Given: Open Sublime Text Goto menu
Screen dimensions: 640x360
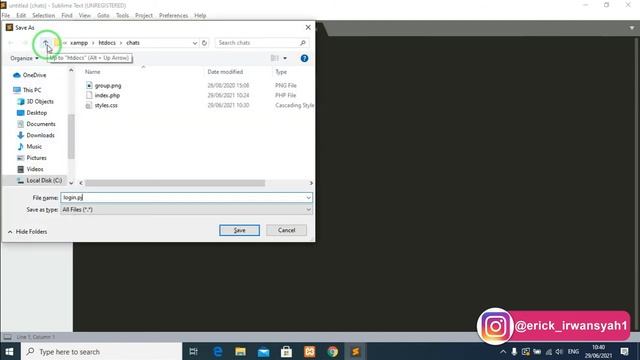Looking at the screenshot, I should pos(103,16).
